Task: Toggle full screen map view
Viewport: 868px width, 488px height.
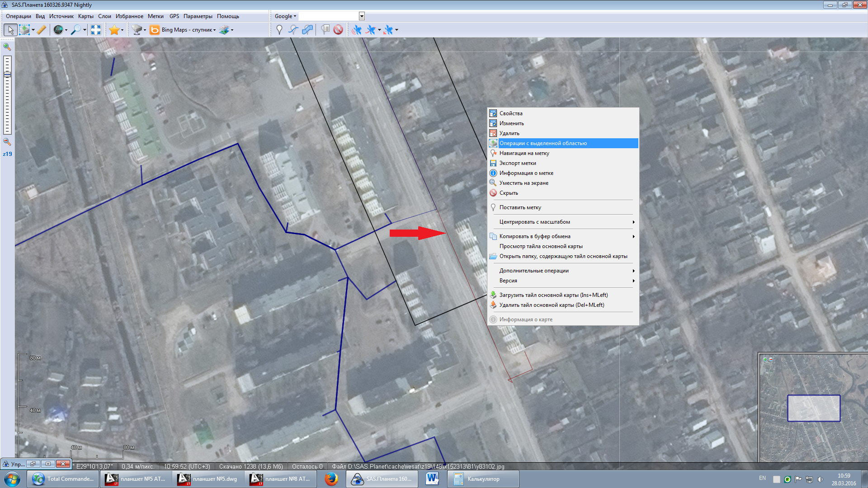Action: [x=96, y=30]
